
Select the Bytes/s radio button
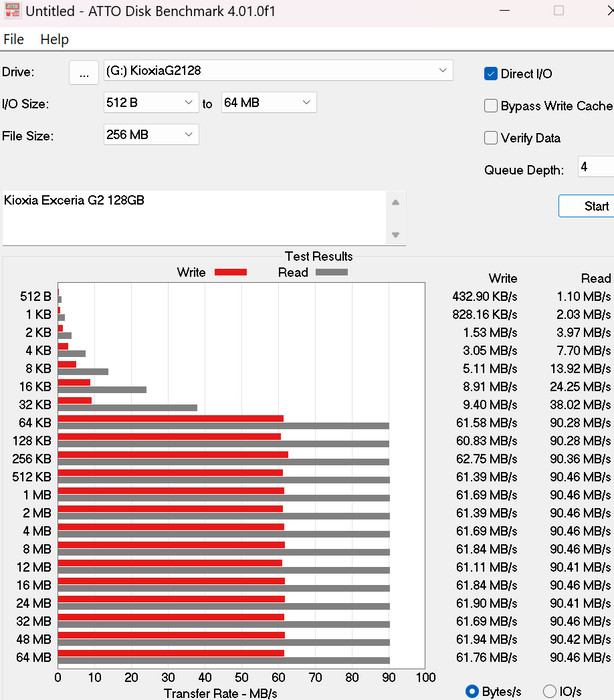[472, 692]
